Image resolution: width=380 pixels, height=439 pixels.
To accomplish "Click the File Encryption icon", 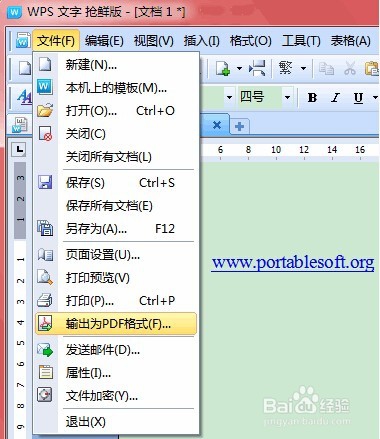I will pos(45,395).
